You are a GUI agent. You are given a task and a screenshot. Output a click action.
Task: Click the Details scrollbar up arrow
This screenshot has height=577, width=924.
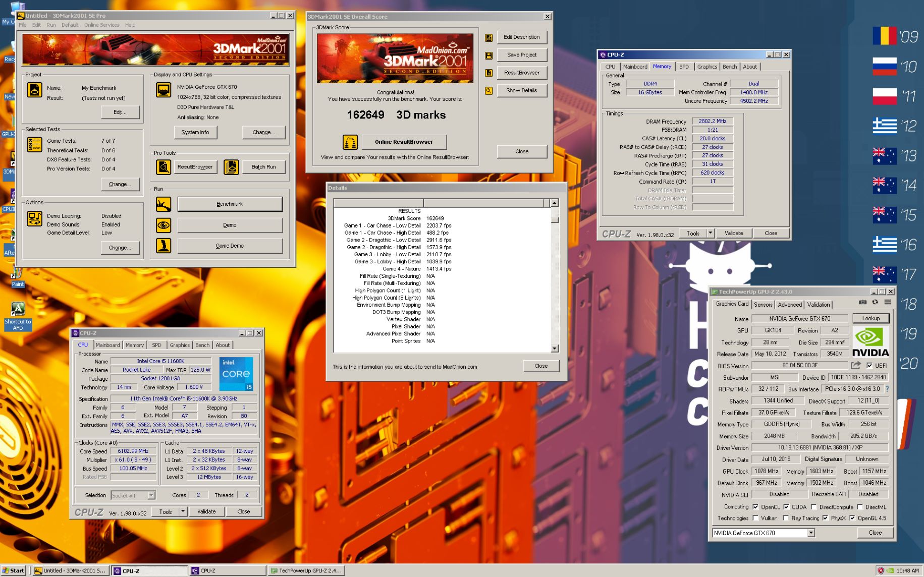pos(555,203)
